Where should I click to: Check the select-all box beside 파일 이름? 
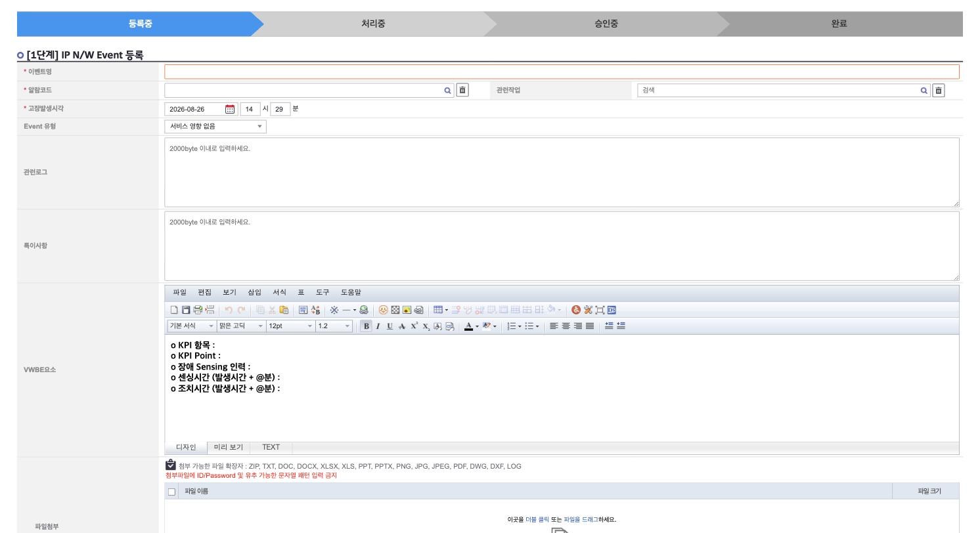(172, 492)
